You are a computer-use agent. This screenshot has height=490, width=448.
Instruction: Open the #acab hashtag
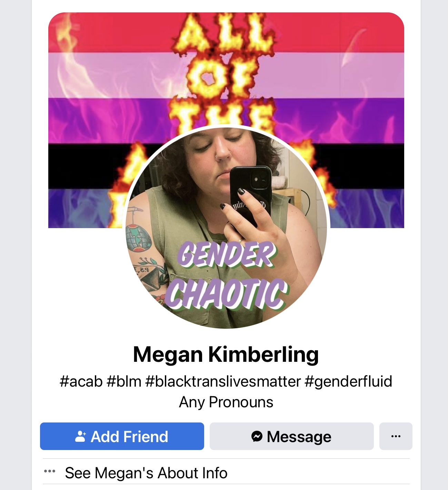click(81, 381)
